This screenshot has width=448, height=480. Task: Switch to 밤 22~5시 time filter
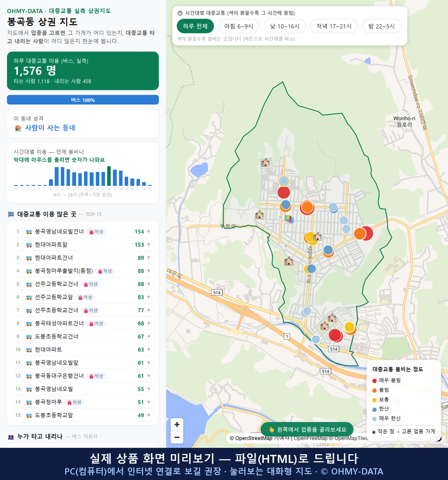coord(381,26)
